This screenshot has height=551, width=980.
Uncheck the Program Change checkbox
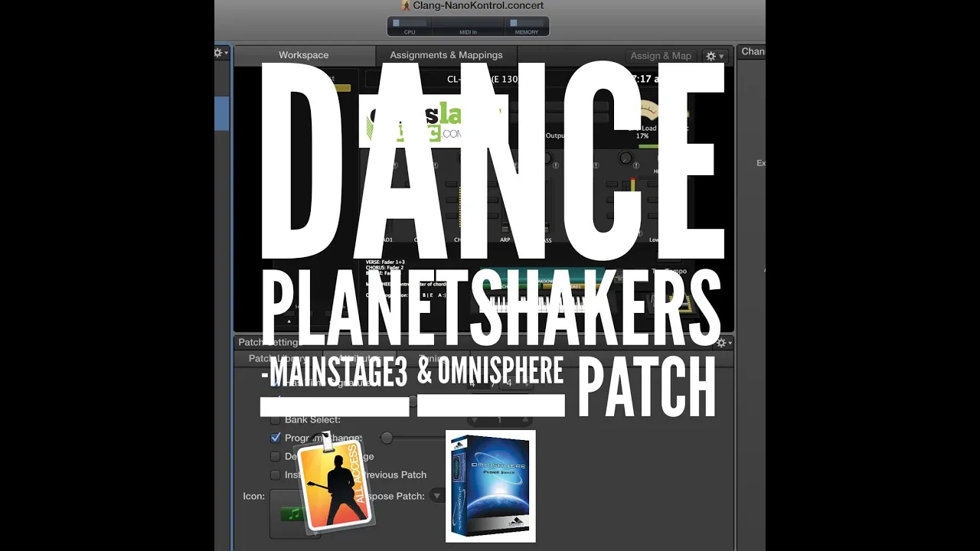click(276, 438)
